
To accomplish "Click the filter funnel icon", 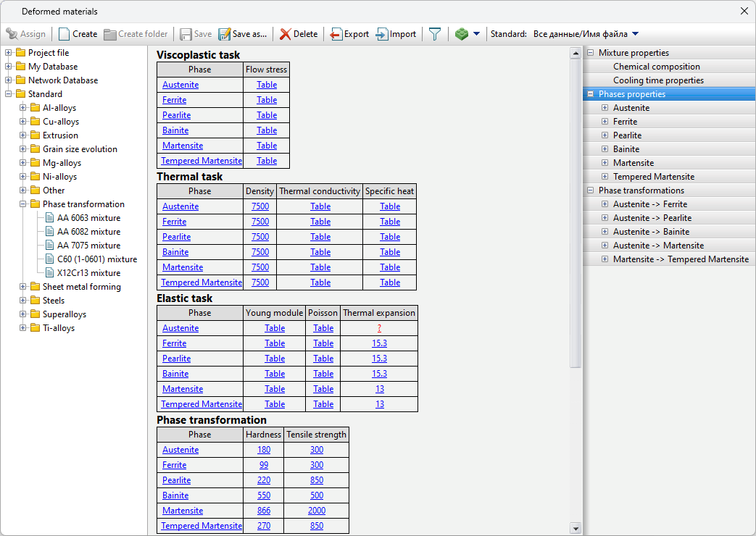I will tap(434, 34).
